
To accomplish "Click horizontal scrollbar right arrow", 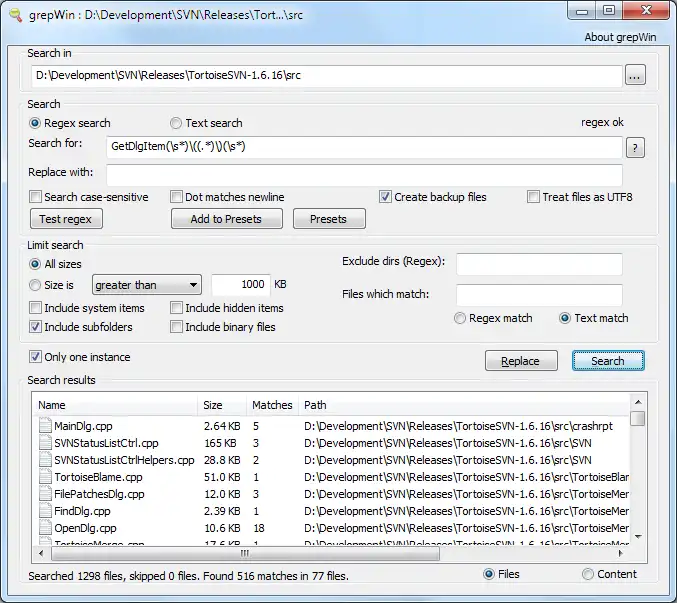I will 621,553.
